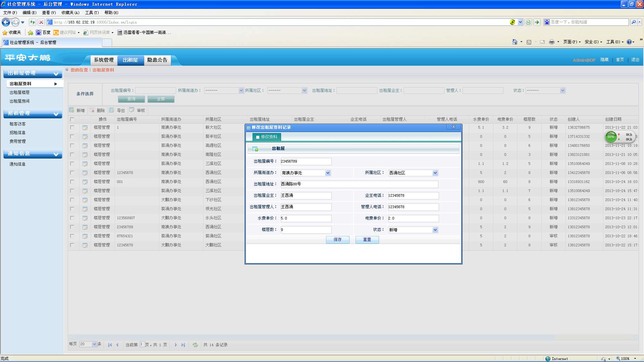
Task: Check the row with 水头社区
Action: pyautogui.click(x=72, y=218)
